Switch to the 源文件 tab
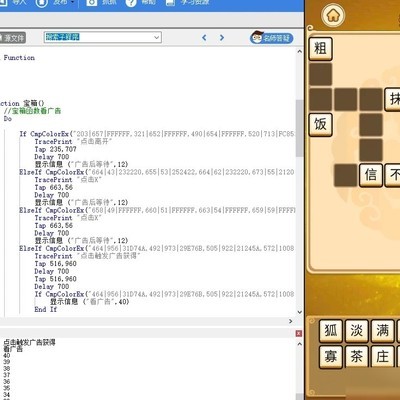Screen dimensions: 400x400 (x=13, y=38)
